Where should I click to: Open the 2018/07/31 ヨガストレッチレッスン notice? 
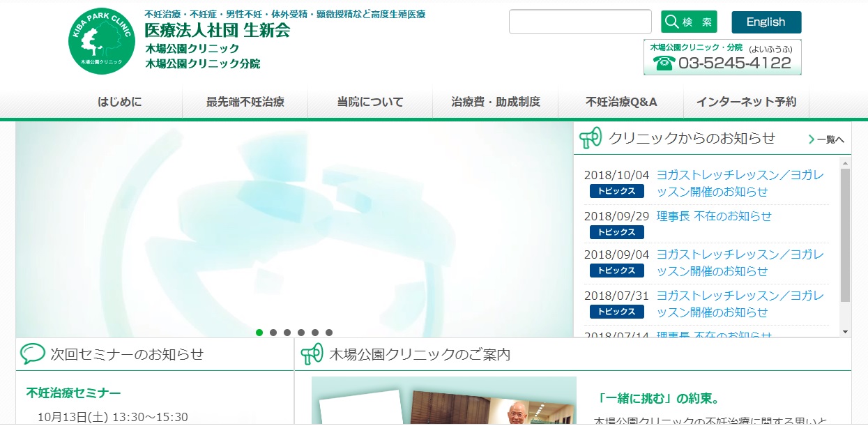pos(740,304)
